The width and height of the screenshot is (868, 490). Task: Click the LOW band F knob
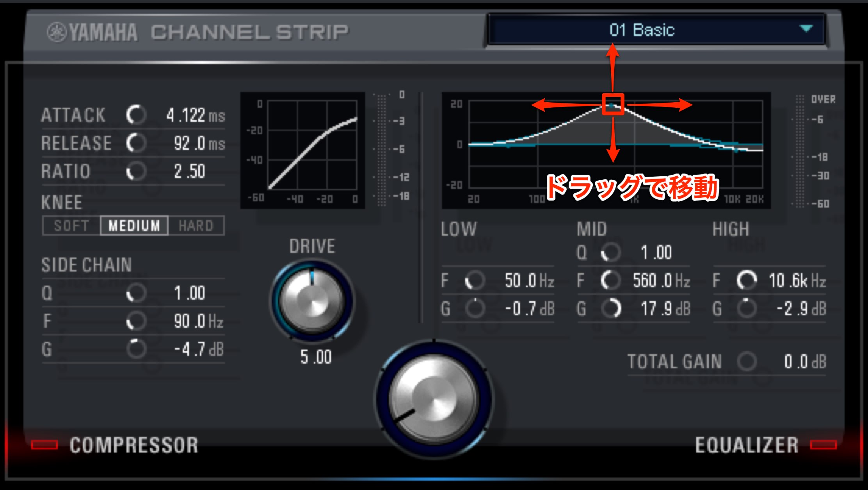(x=475, y=281)
